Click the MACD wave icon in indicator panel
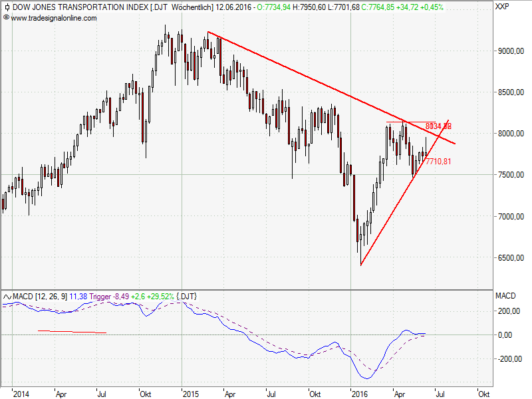This screenshot has height=399, width=532. [7, 295]
